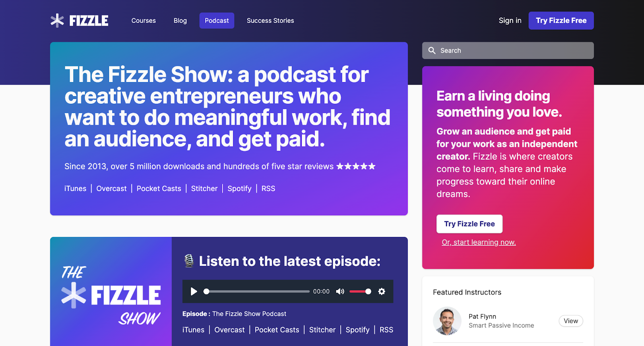Open iTunes link below audio player
This screenshot has height=346, width=644.
(194, 330)
